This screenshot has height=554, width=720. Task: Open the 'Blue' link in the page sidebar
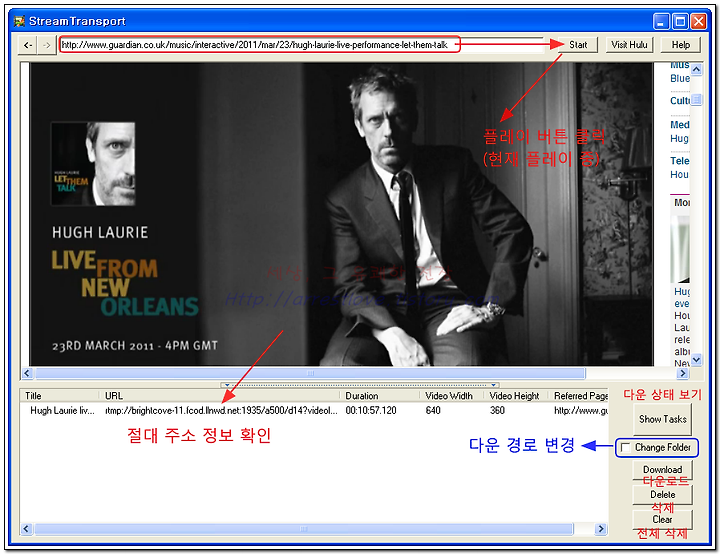click(680, 79)
